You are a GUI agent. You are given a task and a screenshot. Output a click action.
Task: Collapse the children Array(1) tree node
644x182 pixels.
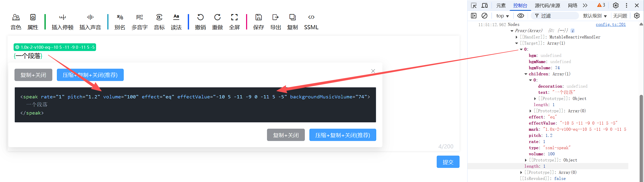pyautogui.click(x=526, y=74)
